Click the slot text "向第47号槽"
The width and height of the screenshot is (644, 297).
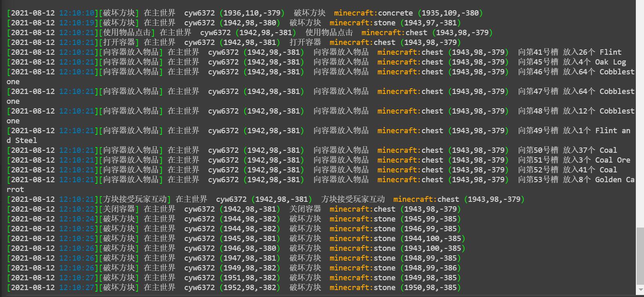pos(538,92)
